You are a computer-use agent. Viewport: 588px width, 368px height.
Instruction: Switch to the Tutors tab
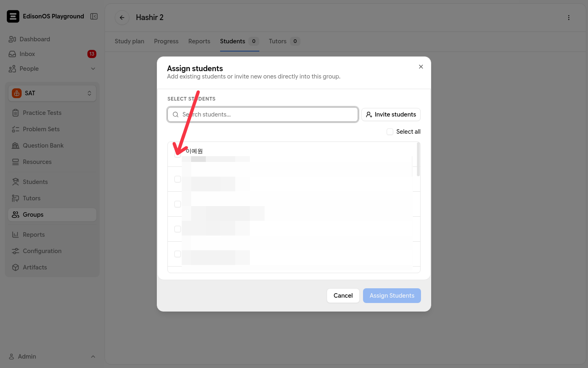(x=284, y=41)
